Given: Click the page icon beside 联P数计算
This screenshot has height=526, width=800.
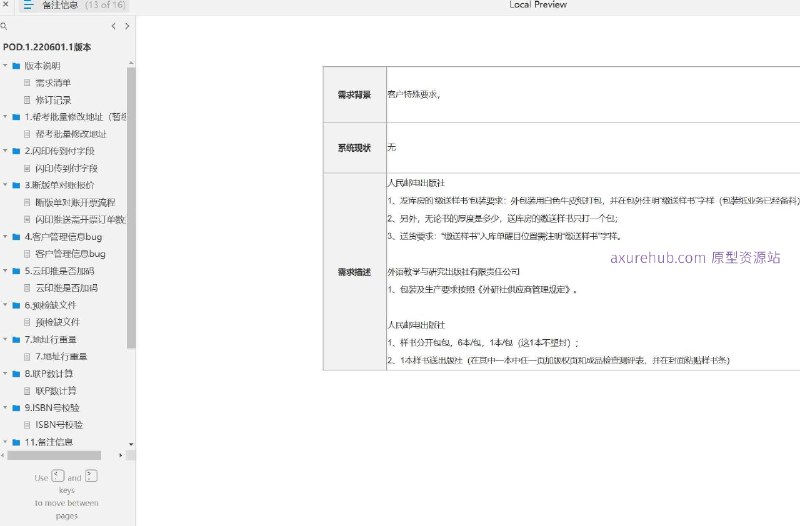Looking at the screenshot, I should tap(27, 390).
